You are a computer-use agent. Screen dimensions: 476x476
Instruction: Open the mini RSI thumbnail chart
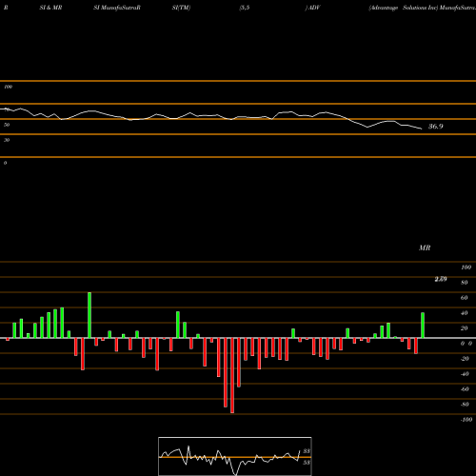point(235,456)
